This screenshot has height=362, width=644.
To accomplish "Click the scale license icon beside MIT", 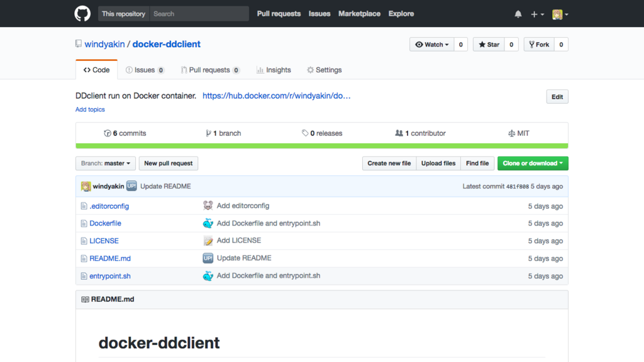I will 511,133.
